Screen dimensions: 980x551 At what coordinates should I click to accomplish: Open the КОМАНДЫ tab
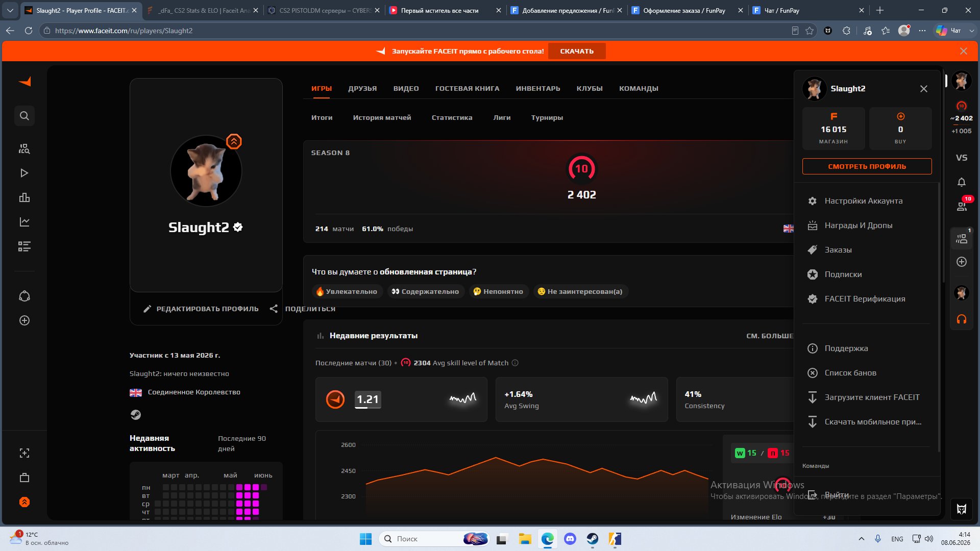(x=639, y=88)
